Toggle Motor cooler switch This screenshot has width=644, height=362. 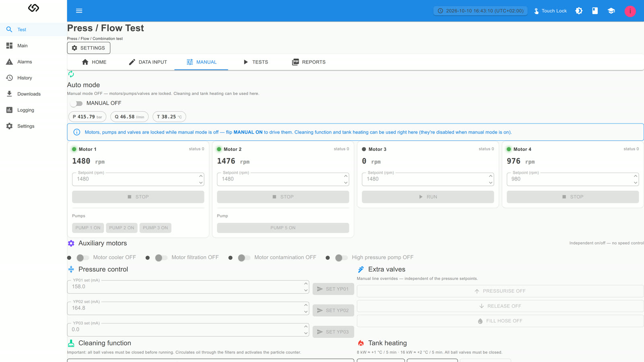point(83,257)
